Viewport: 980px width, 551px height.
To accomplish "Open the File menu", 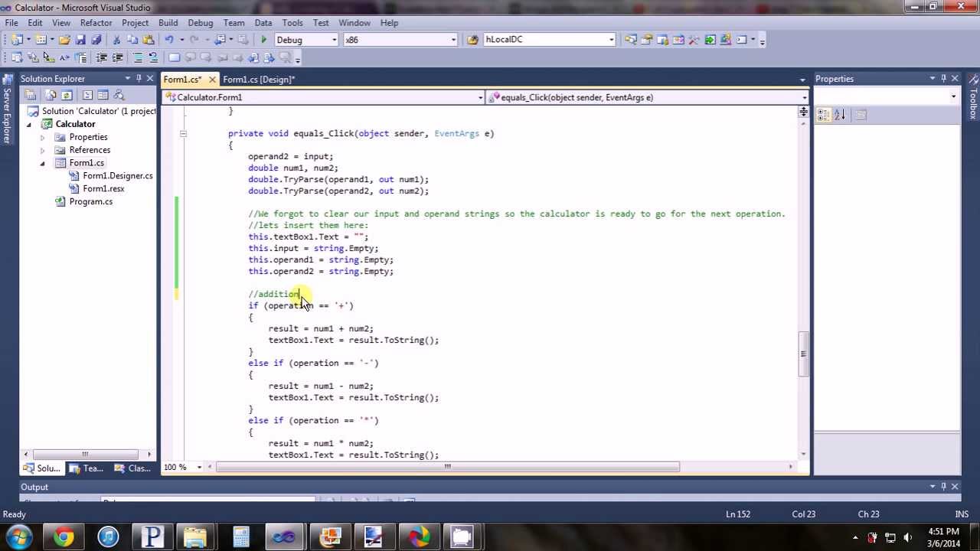I will (x=11, y=23).
